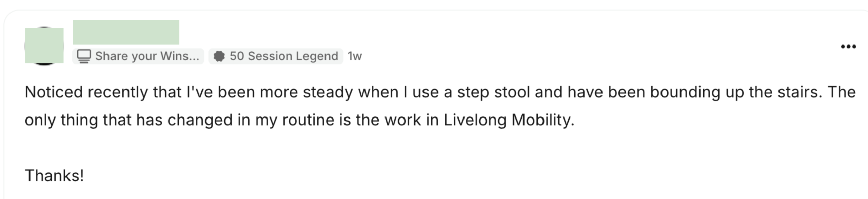
Task: Click the word "Noticed" starting the post
Action: (54, 92)
